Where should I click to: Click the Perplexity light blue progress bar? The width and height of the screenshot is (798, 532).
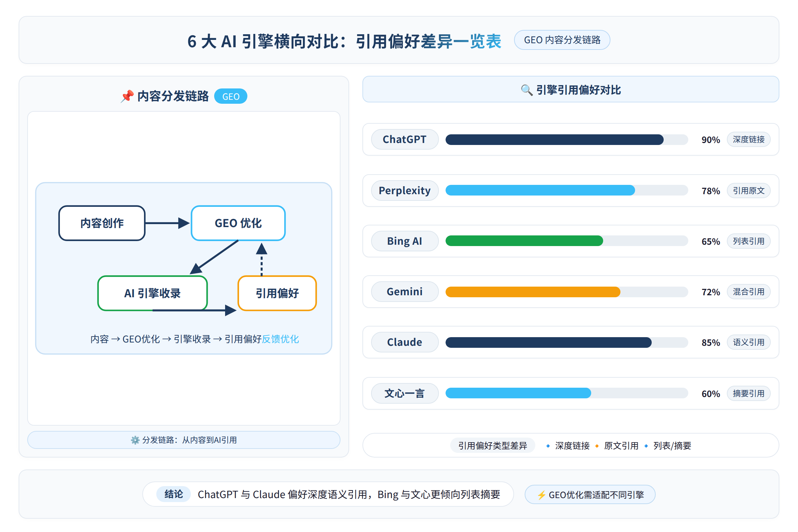tap(540, 190)
